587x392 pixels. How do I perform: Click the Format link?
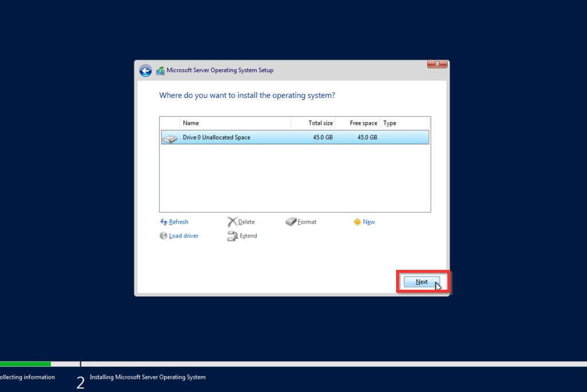[x=307, y=222]
